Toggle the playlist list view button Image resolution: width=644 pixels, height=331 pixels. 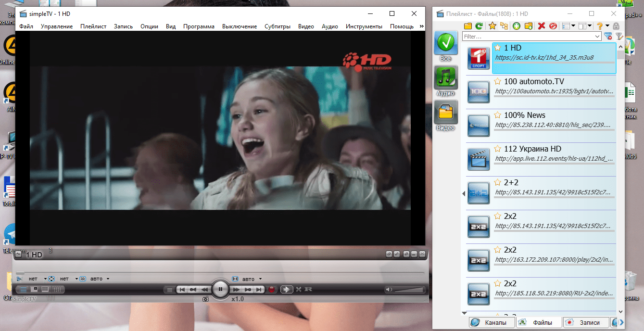pyautogui.click(x=23, y=289)
